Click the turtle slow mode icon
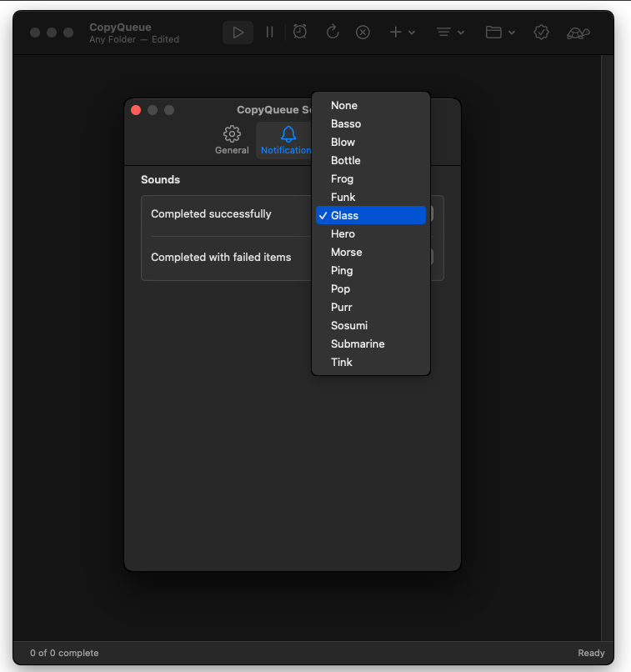This screenshot has height=672, width=631. [x=578, y=33]
